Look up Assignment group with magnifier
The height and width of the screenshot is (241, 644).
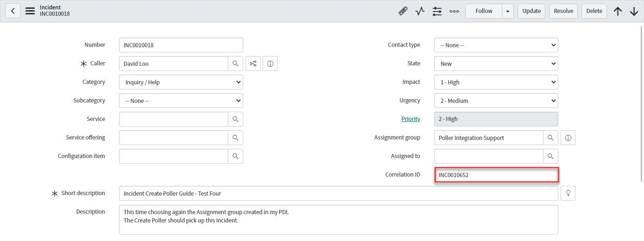tap(550, 138)
